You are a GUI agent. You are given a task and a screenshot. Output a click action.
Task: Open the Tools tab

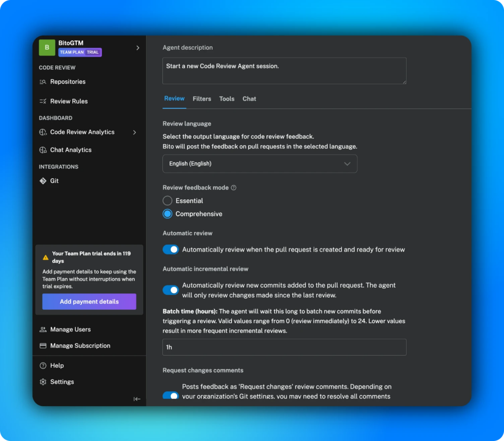[x=227, y=99]
